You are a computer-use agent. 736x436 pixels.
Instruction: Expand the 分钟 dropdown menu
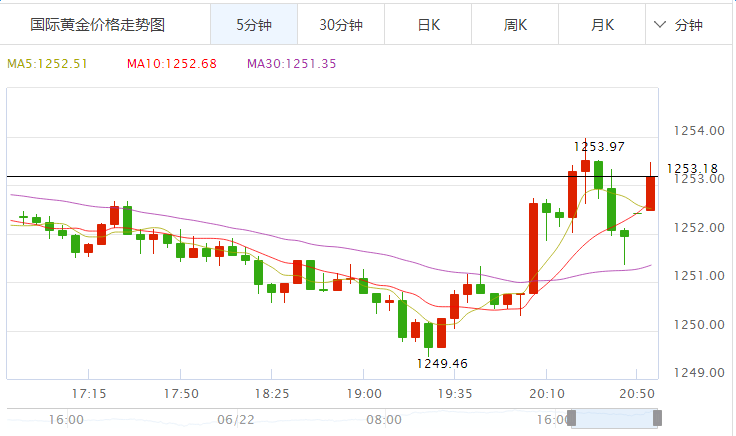point(679,24)
